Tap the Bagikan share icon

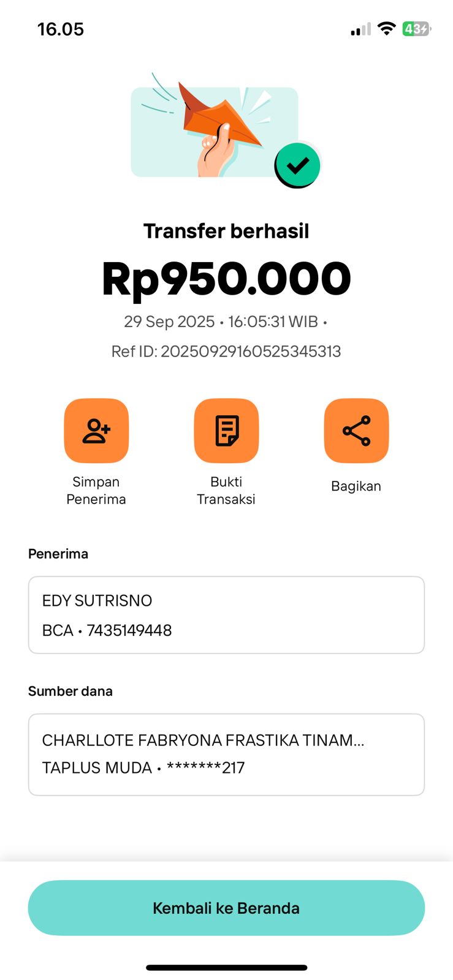click(356, 431)
